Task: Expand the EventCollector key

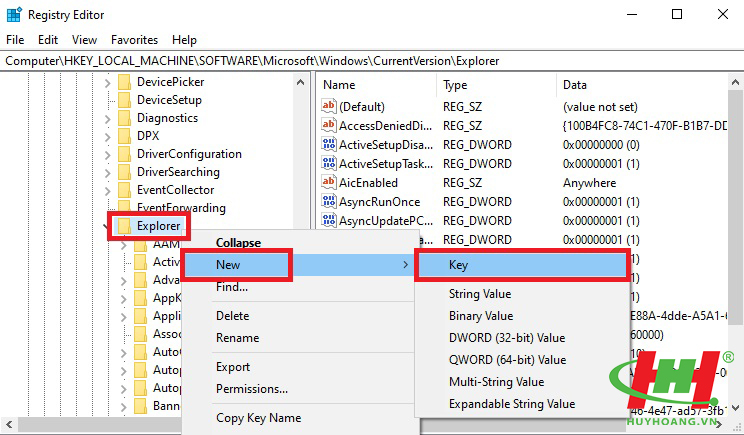Action: click(x=108, y=191)
